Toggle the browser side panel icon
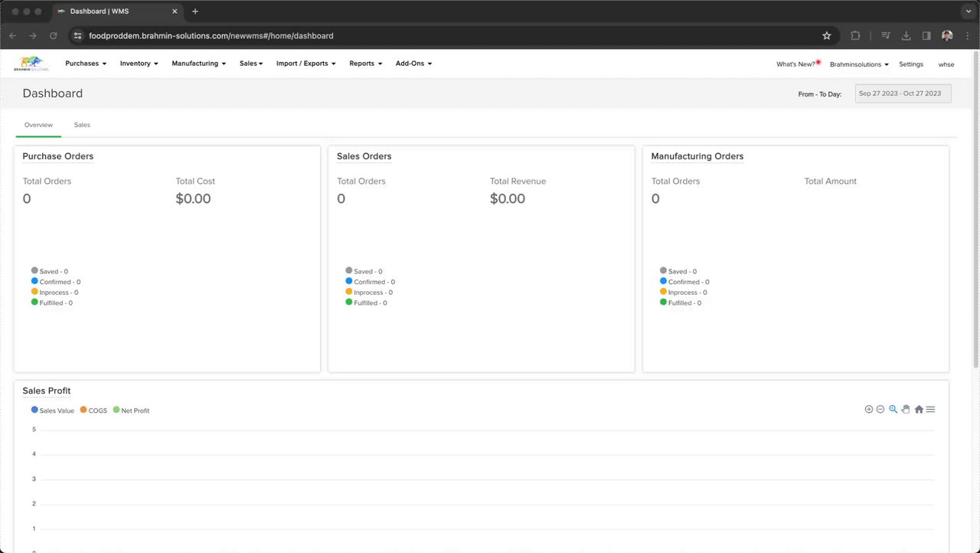This screenshot has width=980, height=553. 926,35
